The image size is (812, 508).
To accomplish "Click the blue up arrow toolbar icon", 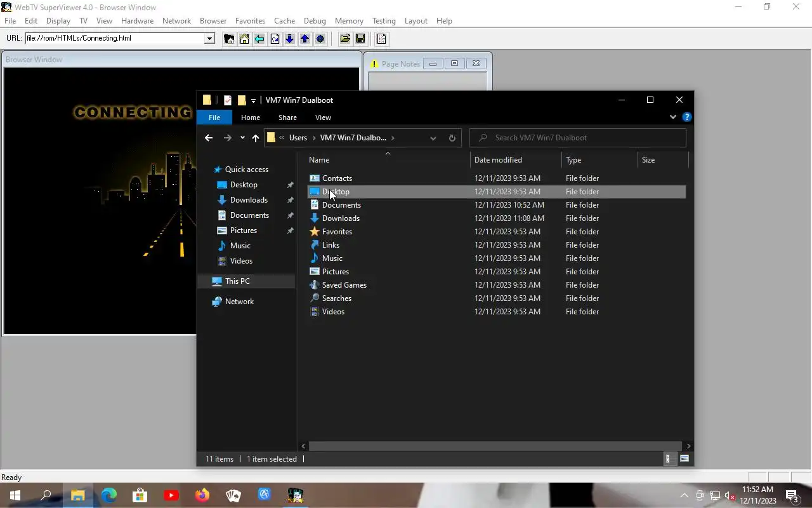I will [304, 39].
